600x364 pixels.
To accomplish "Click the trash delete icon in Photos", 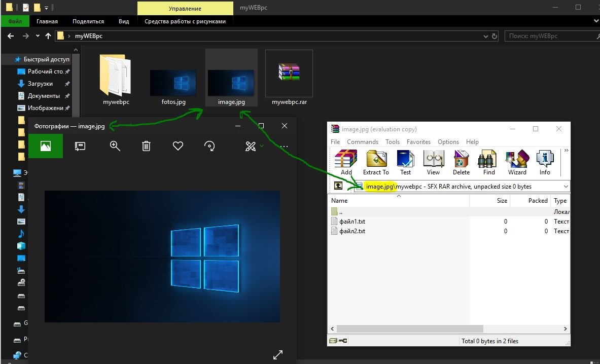I will [146, 146].
